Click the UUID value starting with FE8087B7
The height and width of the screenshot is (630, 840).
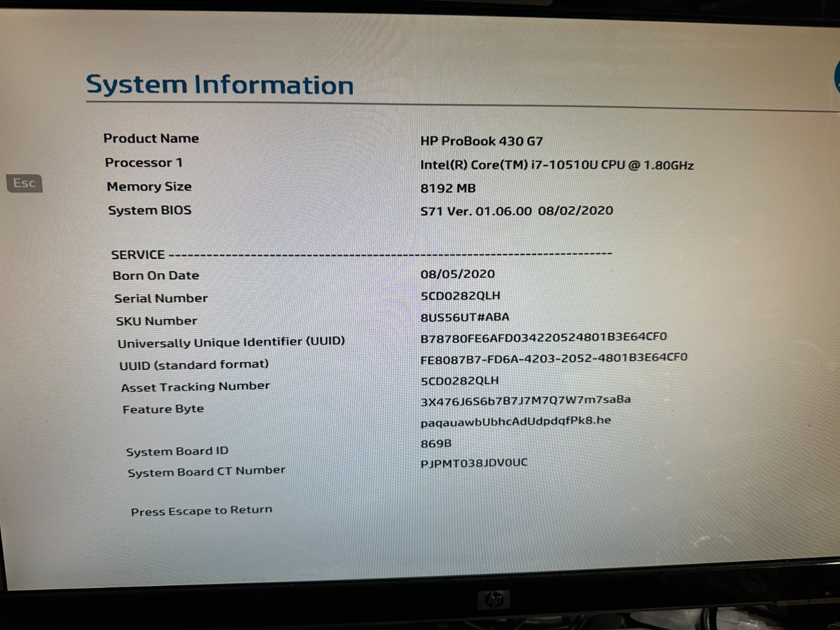554,358
